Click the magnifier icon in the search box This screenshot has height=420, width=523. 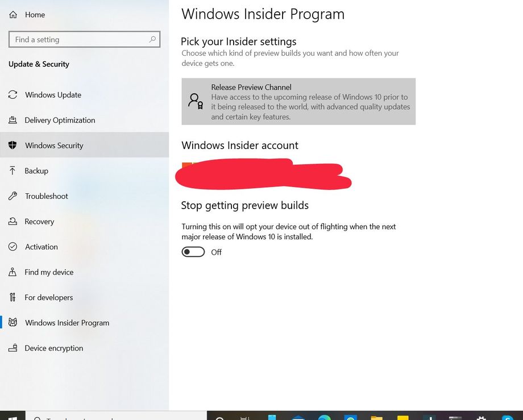click(152, 39)
